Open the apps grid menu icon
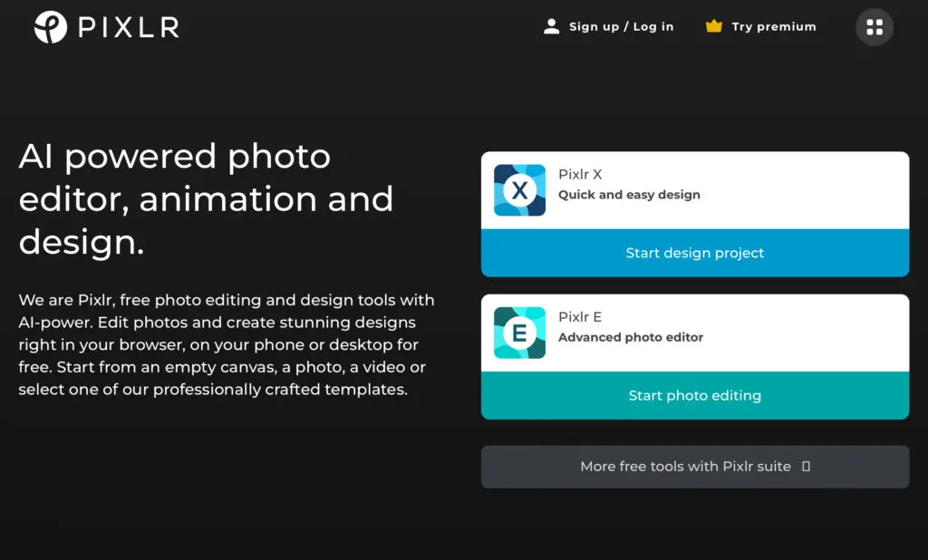 click(875, 27)
